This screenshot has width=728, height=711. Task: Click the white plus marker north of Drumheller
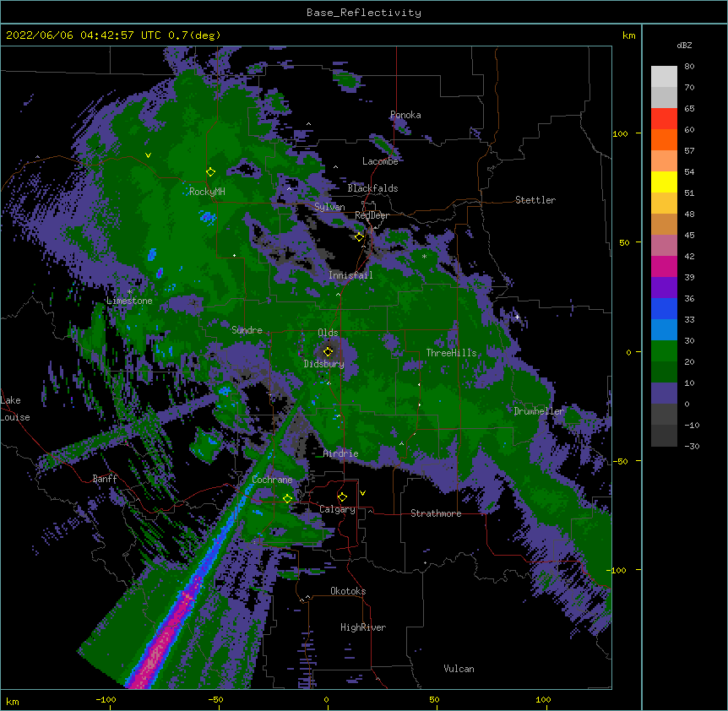(517, 317)
